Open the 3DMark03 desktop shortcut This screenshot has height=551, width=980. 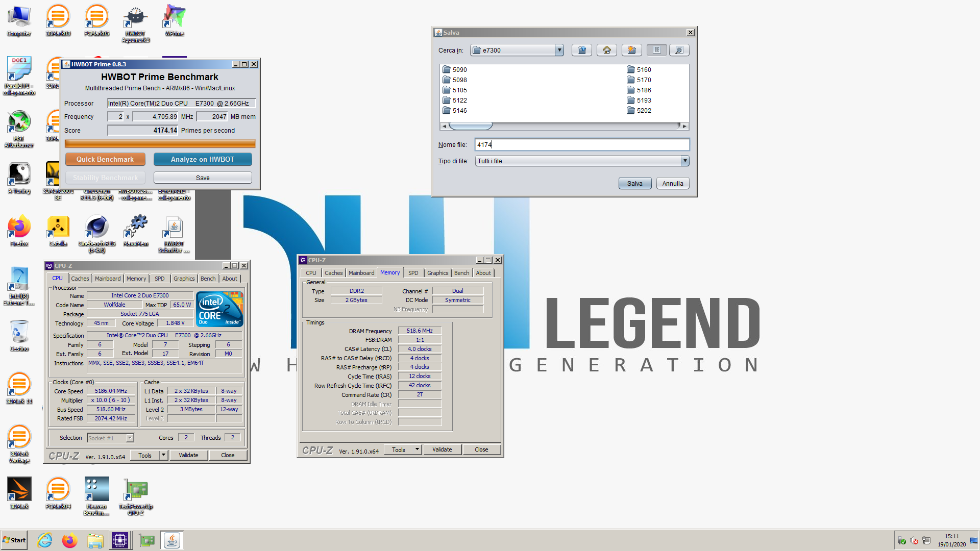click(58, 20)
